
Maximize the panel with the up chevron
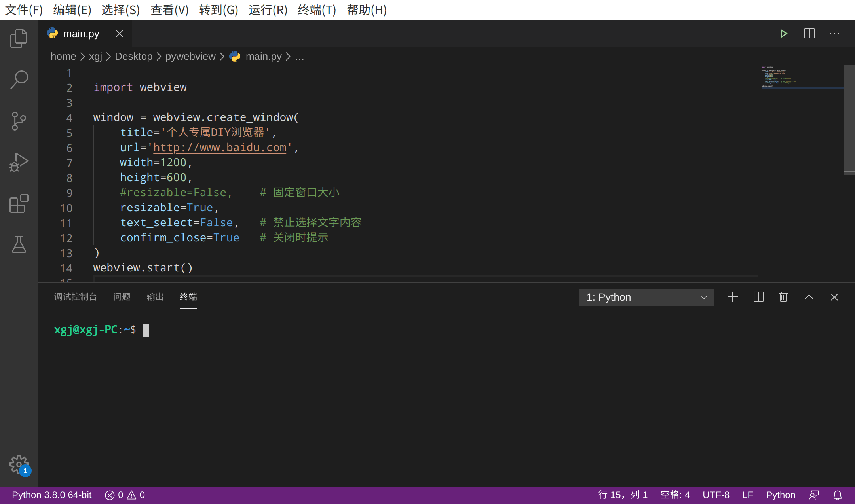[x=809, y=297]
